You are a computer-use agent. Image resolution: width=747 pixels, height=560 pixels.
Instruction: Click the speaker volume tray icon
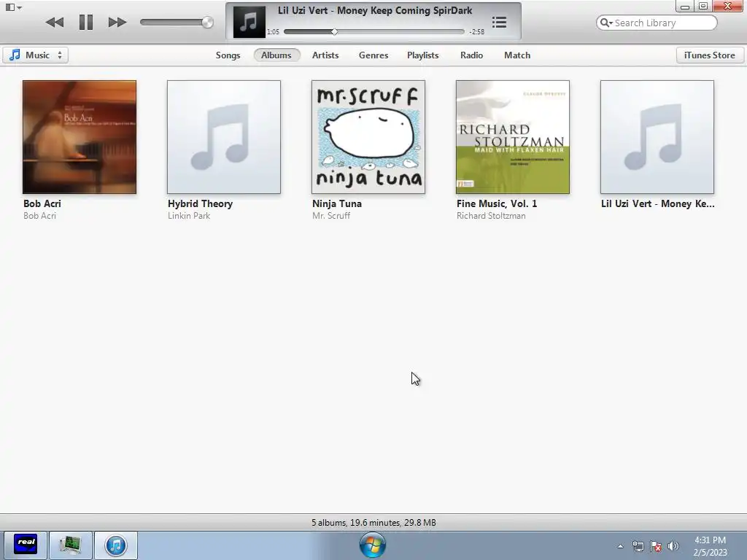pos(673,546)
